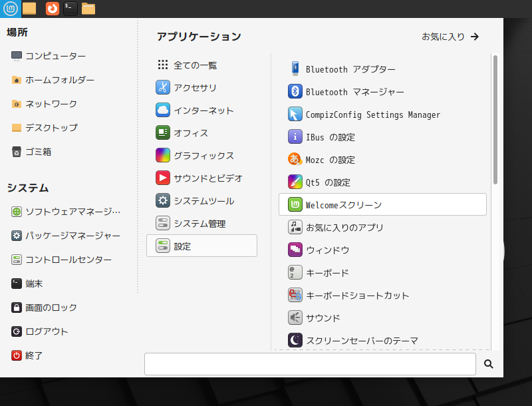Select アクセサリ category

[201, 88]
